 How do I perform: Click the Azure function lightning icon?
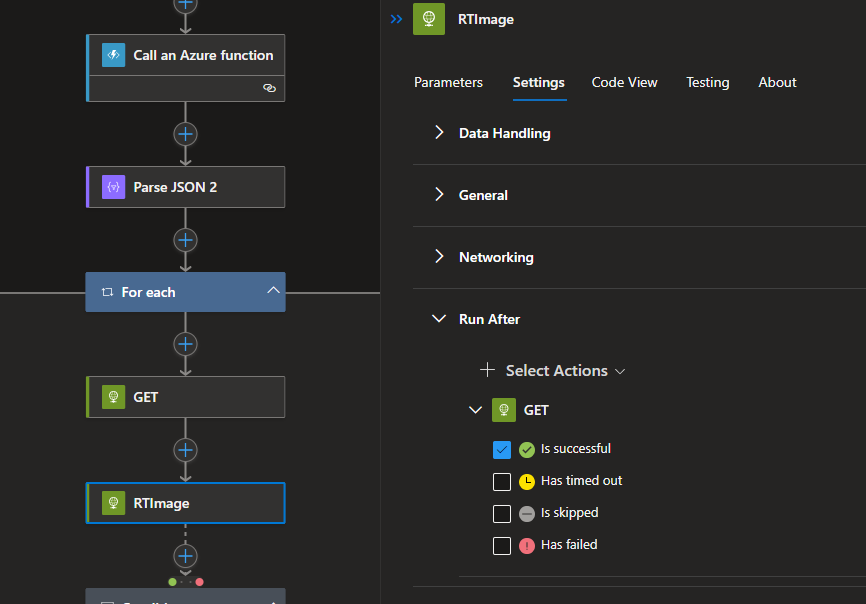tap(113, 55)
